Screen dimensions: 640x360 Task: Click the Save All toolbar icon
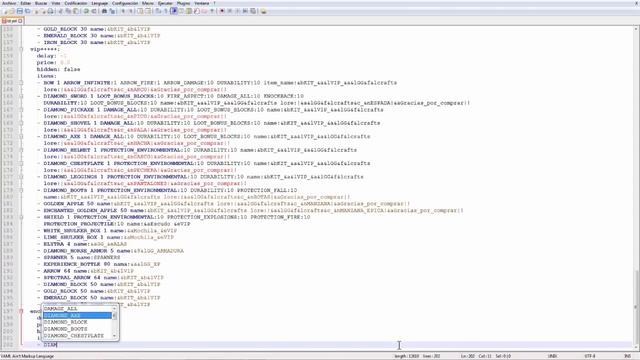(27, 11)
